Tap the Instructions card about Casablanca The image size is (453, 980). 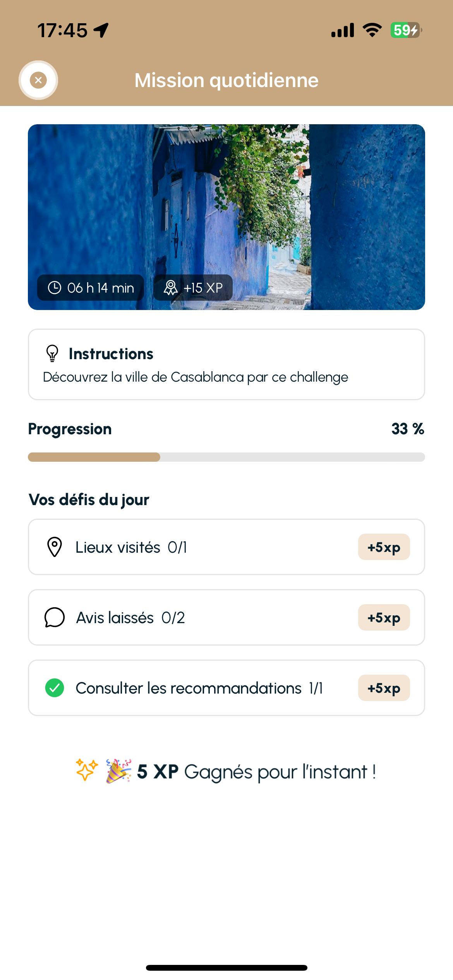[226, 364]
